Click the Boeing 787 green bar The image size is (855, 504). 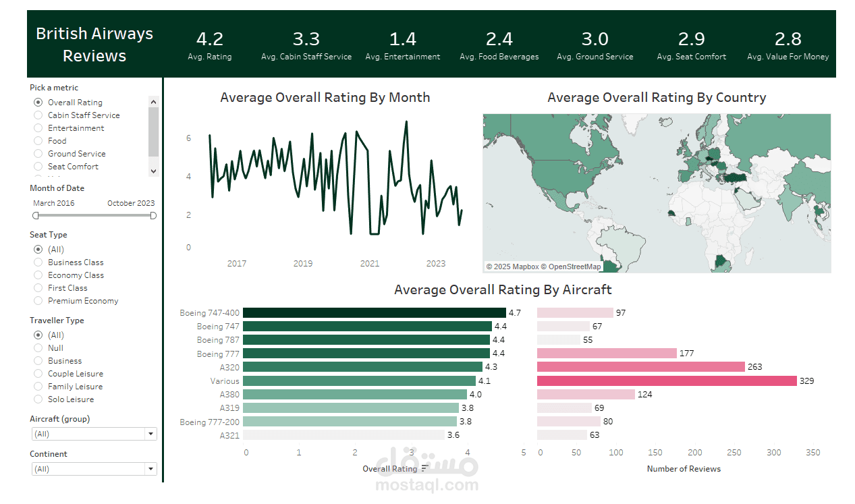click(x=366, y=340)
